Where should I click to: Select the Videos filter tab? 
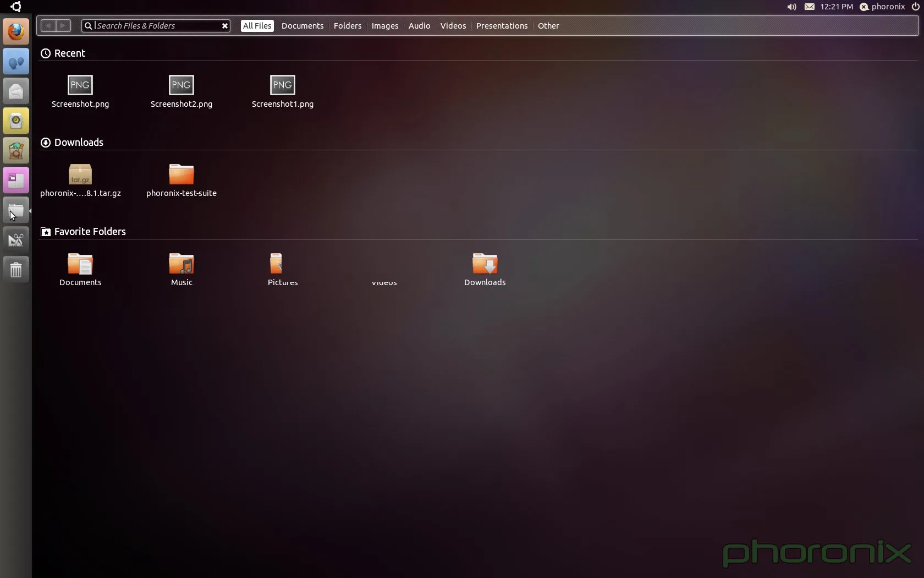tap(453, 26)
